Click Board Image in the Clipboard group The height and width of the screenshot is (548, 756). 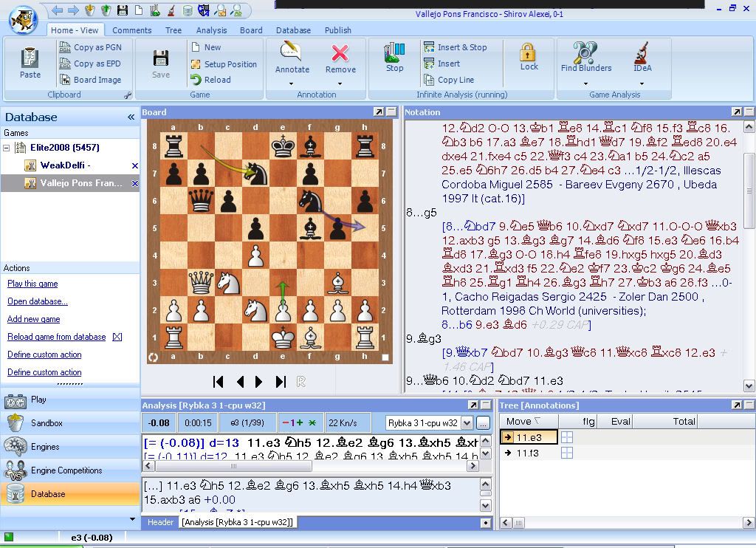[x=90, y=80]
